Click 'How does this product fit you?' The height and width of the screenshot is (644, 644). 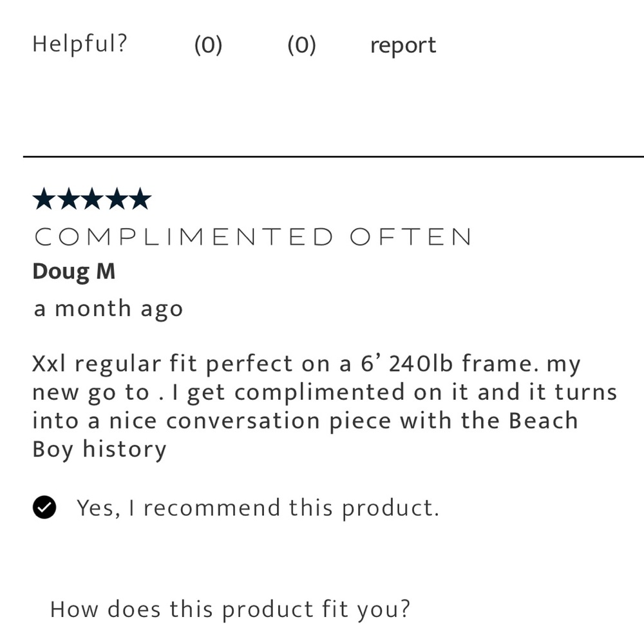[x=230, y=609]
